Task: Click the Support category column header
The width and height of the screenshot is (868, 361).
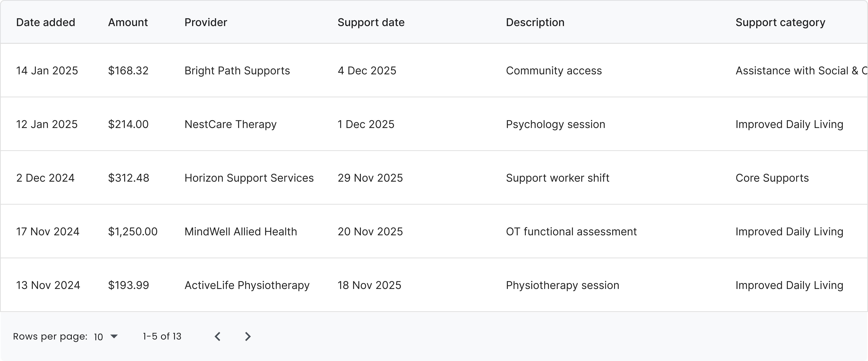Action: pos(780,22)
